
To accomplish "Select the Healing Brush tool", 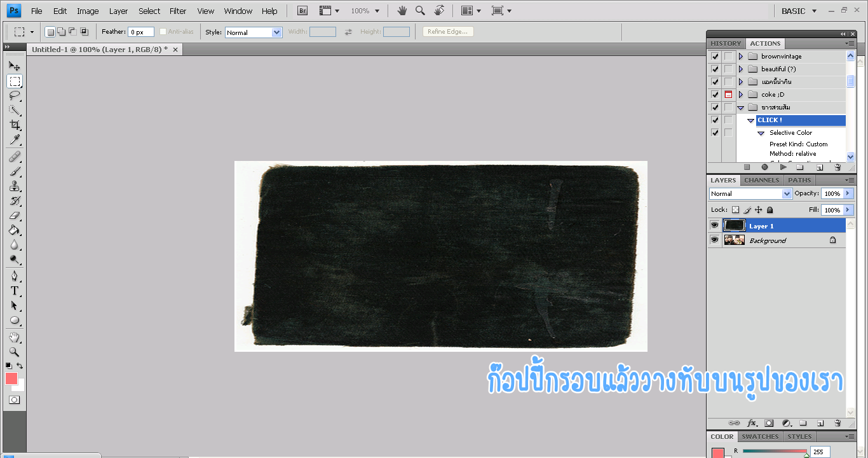I will (15, 156).
